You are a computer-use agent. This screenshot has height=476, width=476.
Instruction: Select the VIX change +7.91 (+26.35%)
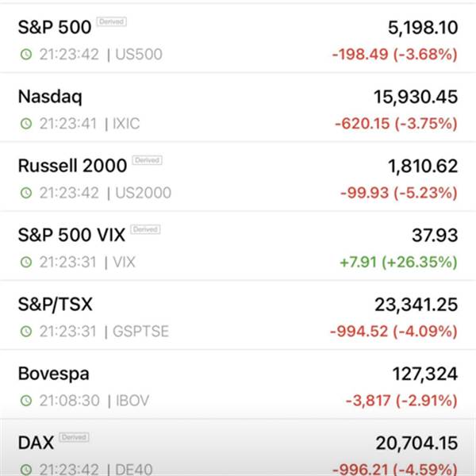[x=398, y=263]
